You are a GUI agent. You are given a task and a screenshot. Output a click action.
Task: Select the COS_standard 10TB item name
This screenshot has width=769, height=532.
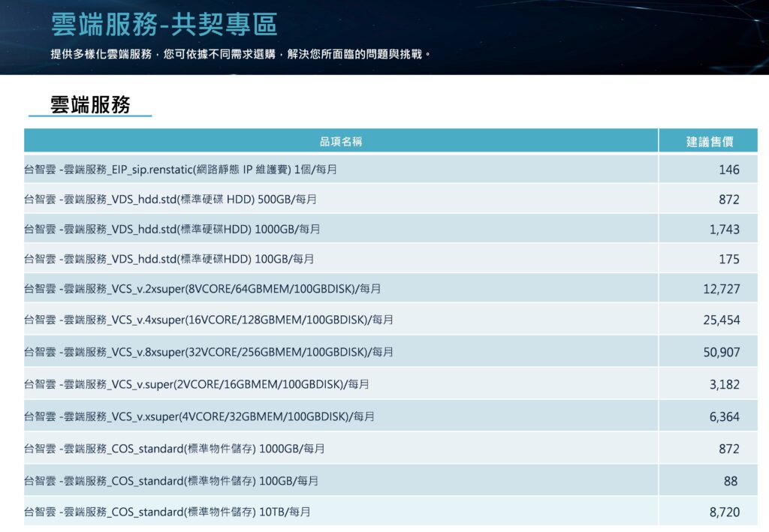[167, 512]
